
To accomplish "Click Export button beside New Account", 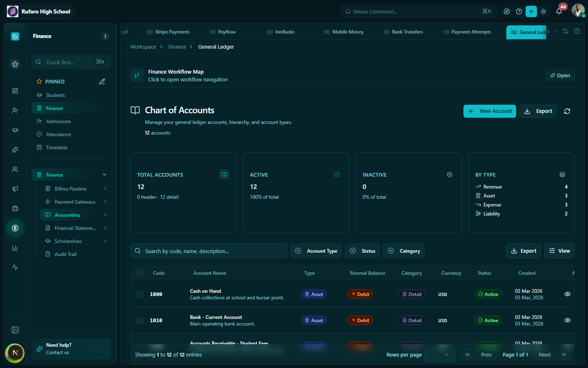I will click(x=538, y=111).
